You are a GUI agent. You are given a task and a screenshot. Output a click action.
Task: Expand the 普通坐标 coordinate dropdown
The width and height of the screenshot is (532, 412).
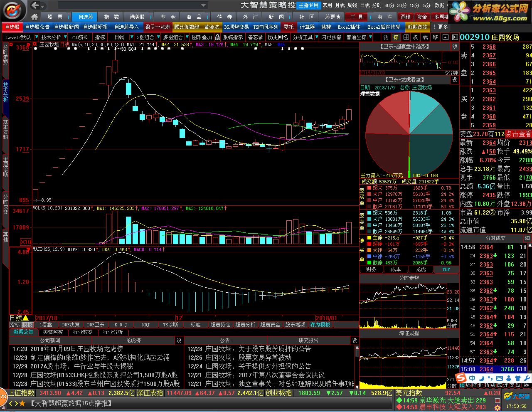[370, 37]
